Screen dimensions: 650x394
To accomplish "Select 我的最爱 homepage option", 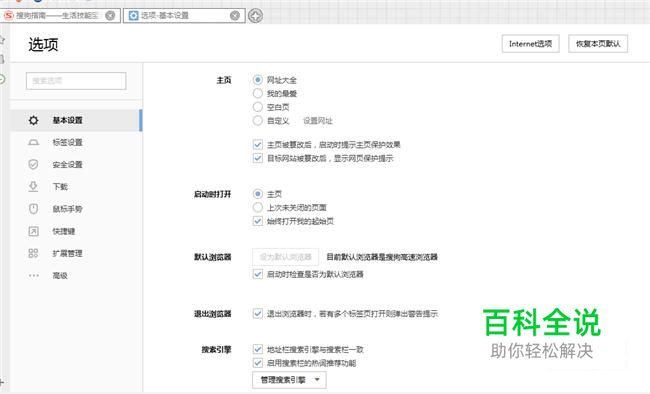I will [x=258, y=93].
